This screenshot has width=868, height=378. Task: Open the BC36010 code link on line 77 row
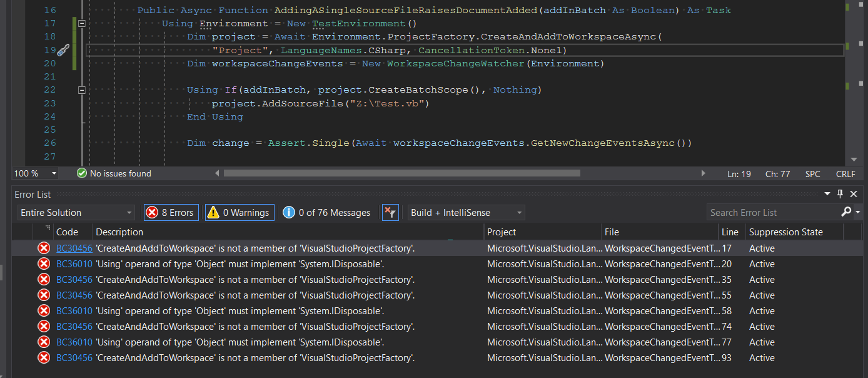pyautogui.click(x=74, y=342)
